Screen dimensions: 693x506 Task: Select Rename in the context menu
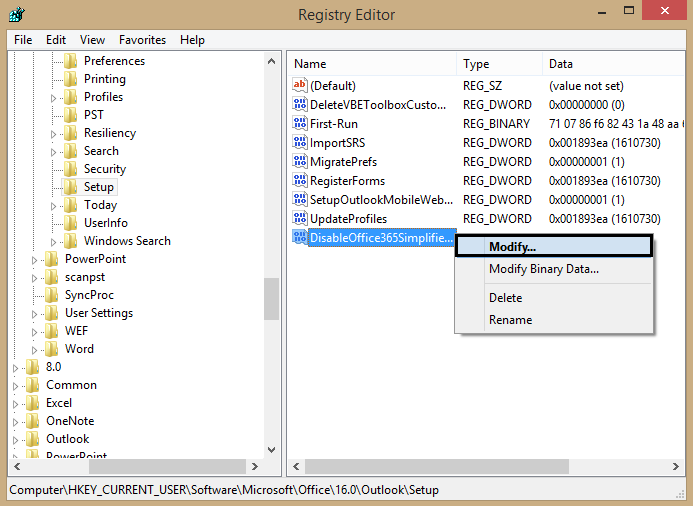(x=554, y=320)
